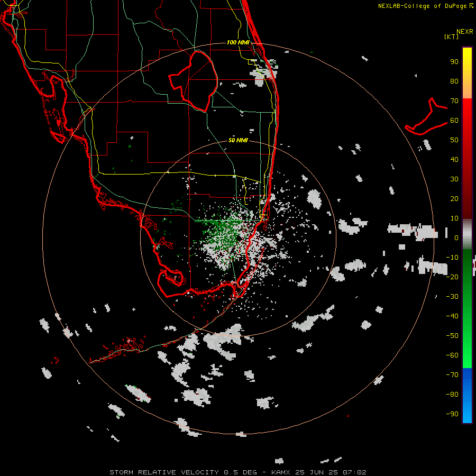Click the 30 value on the velocity scale

tap(454, 179)
